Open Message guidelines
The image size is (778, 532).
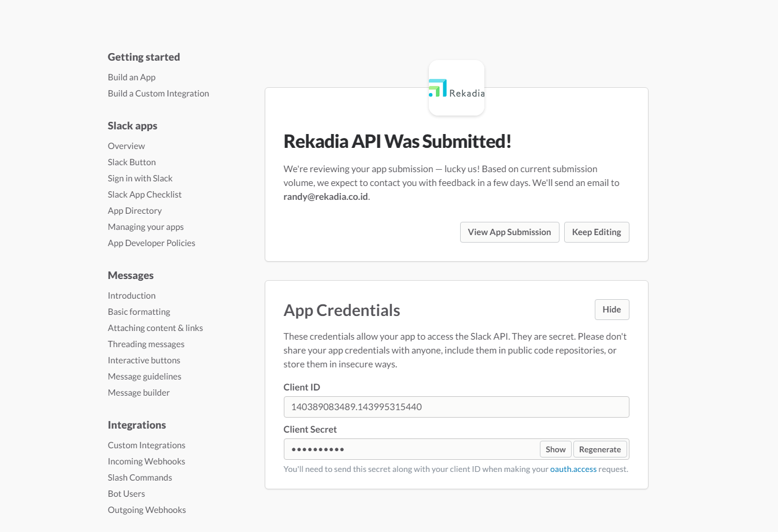(x=145, y=377)
